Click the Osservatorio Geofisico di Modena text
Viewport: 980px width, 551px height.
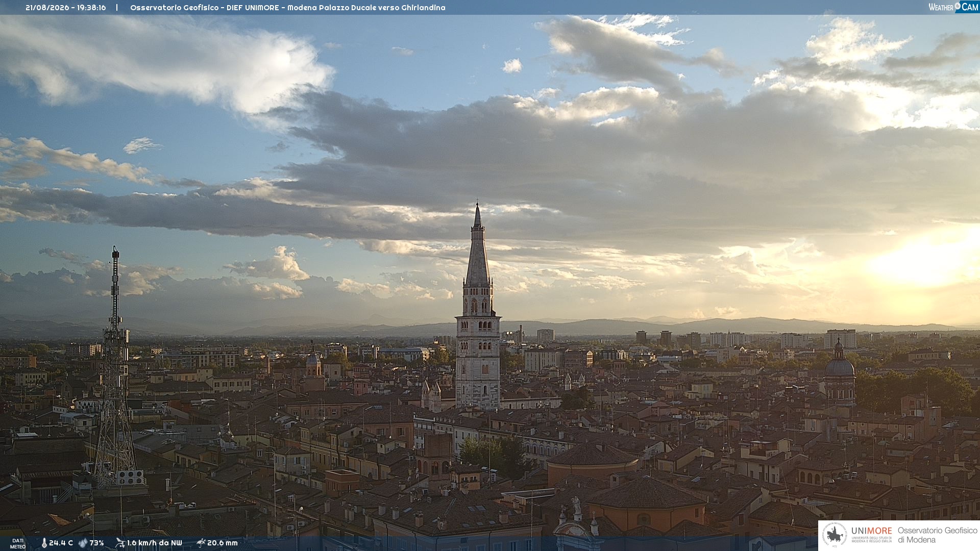937,535
